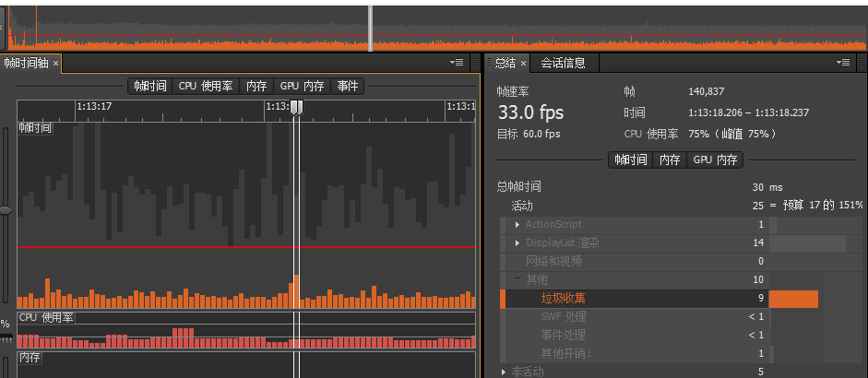This screenshot has height=378, width=868.
Task: Toggle 事件 graph in timeline toolbar
Action: point(347,86)
